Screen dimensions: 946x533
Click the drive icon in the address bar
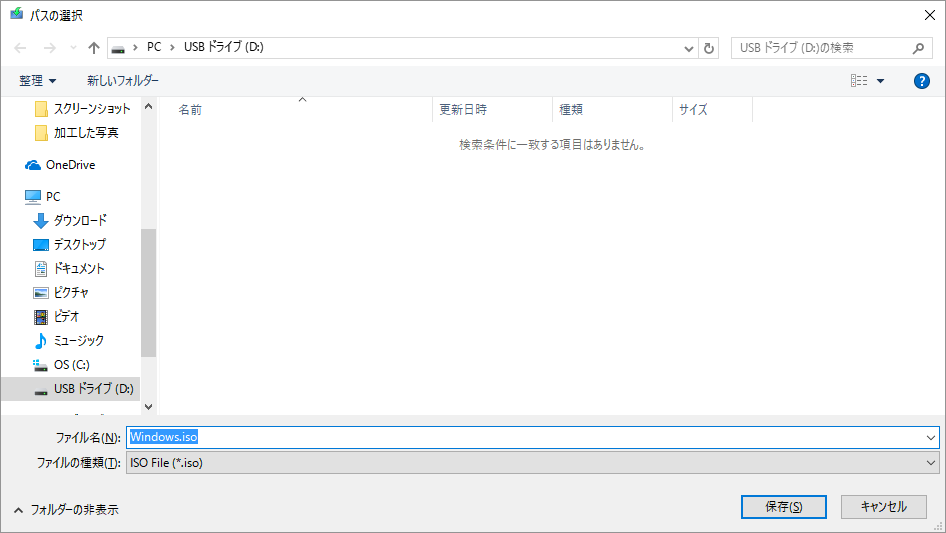(118, 48)
